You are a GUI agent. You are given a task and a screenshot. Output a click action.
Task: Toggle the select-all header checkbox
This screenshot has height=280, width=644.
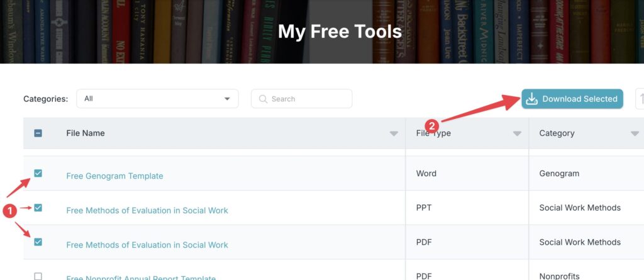point(38,133)
